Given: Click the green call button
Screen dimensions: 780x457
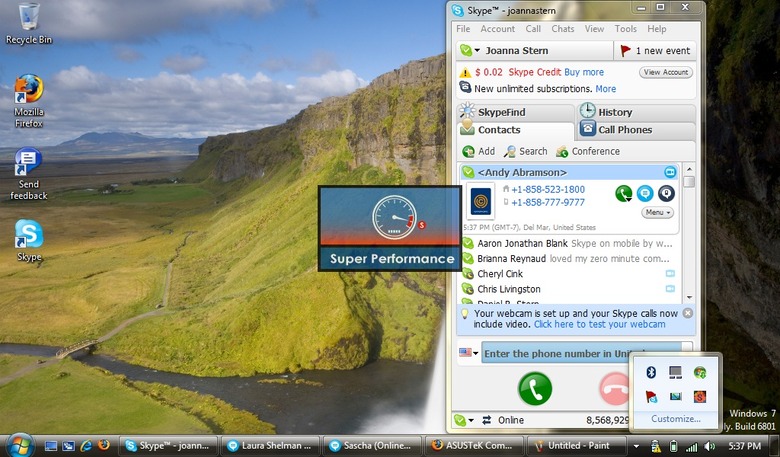Looking at the screenshot, I should click(x=535, y=388).
